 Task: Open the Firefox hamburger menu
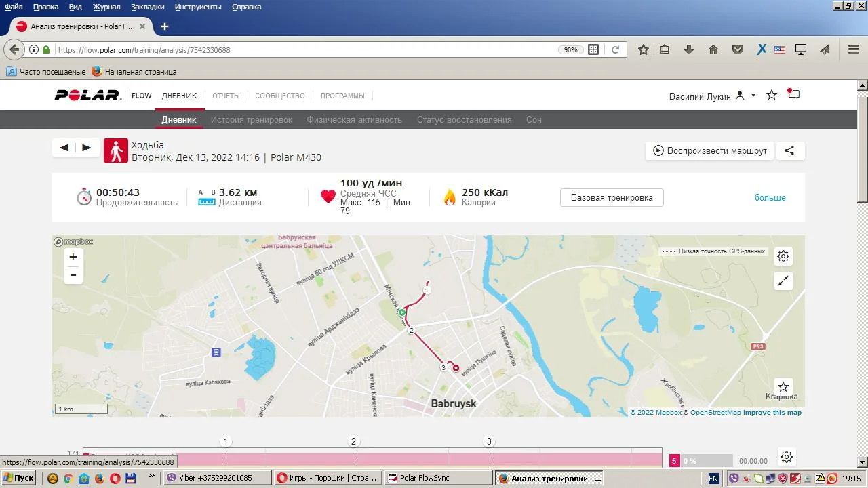(x=854, y=49)
